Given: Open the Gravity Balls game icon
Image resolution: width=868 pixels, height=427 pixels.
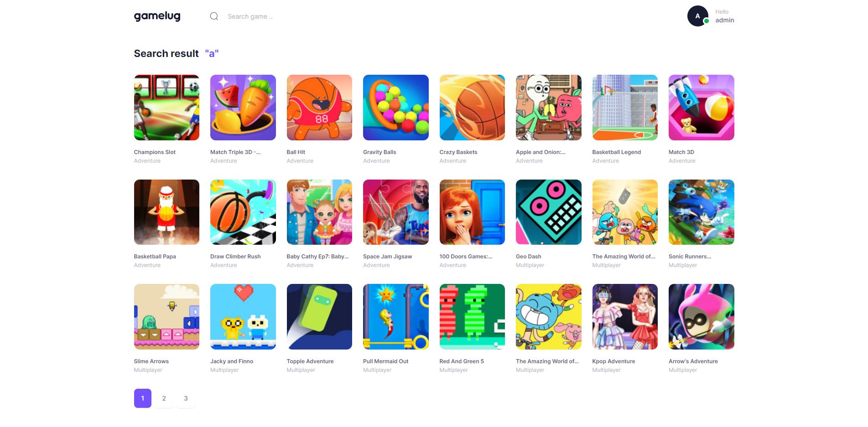Looking at the screenshot, I should [395, 108].
